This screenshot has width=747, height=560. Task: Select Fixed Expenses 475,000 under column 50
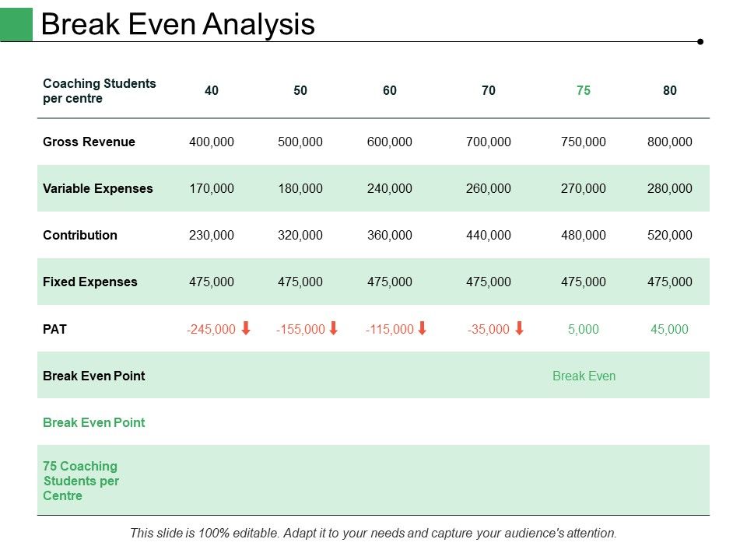click(x=300, y=282)
